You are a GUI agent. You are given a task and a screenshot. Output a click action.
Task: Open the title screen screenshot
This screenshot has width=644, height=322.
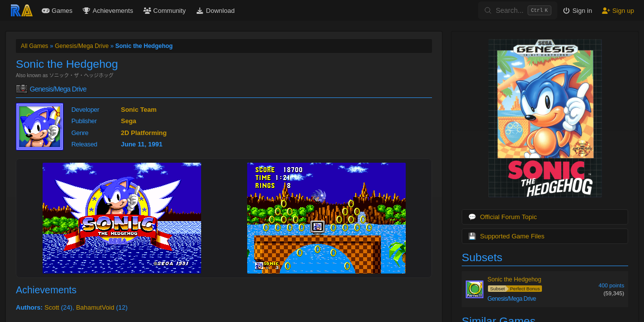[x=122, y=218]
